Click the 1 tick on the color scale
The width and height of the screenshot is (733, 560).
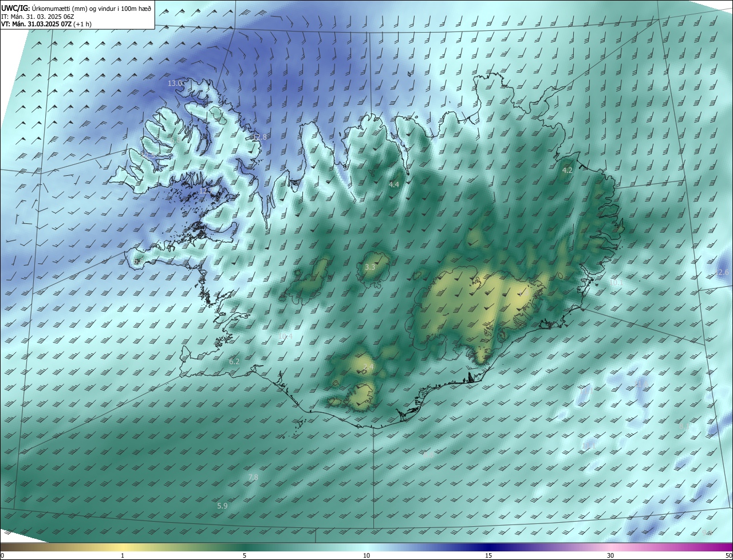[x=123, y=556]
